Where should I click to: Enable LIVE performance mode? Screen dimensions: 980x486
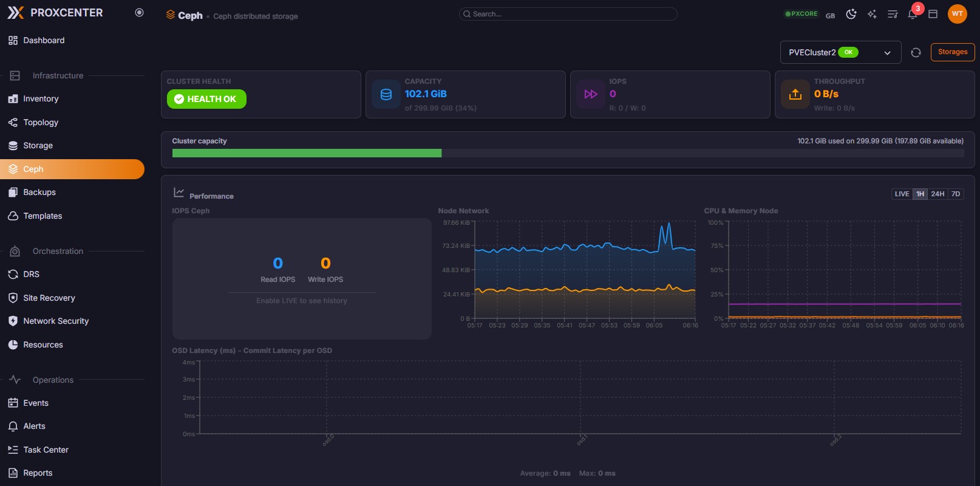(x=902, y=194)
